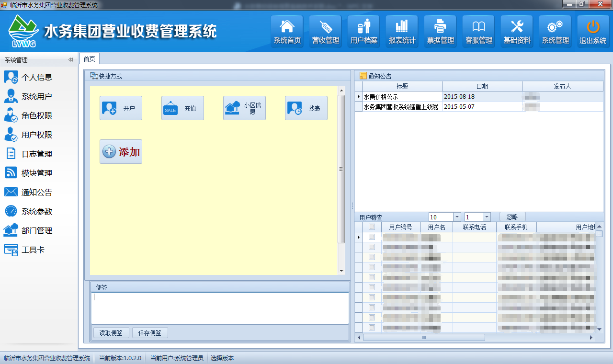Click the 联系手机 column header
This screenshot has height=364, width=613.
(x=516, y=227)
